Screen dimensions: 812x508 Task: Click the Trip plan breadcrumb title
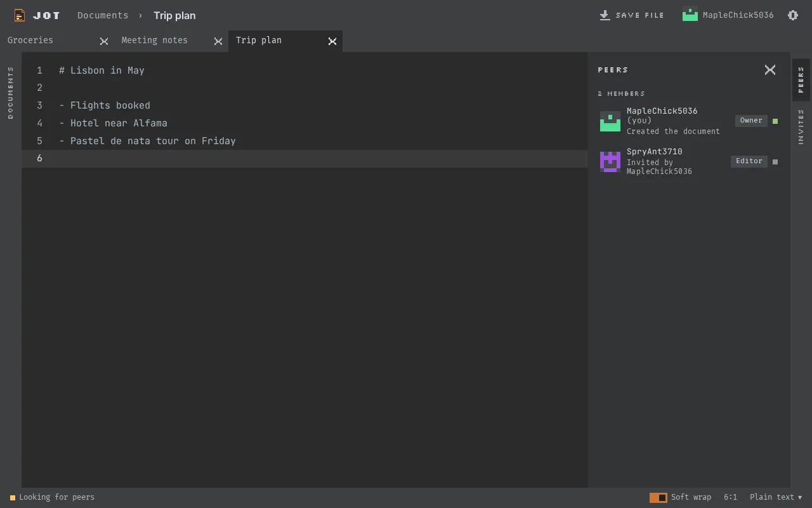174,15
